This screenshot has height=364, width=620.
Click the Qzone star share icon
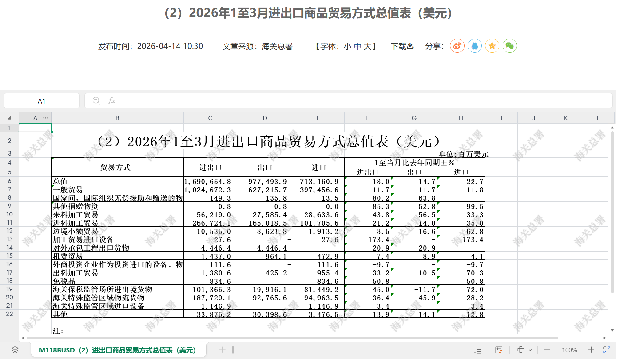click(492, 46)
